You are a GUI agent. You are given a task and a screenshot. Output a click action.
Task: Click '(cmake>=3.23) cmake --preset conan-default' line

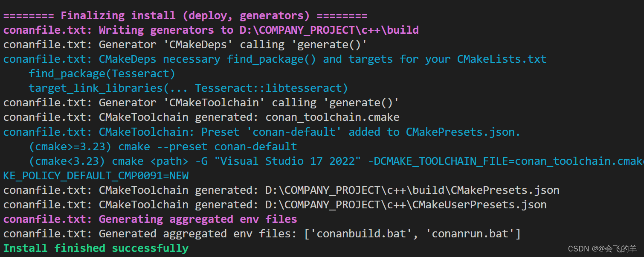[163, 146]
